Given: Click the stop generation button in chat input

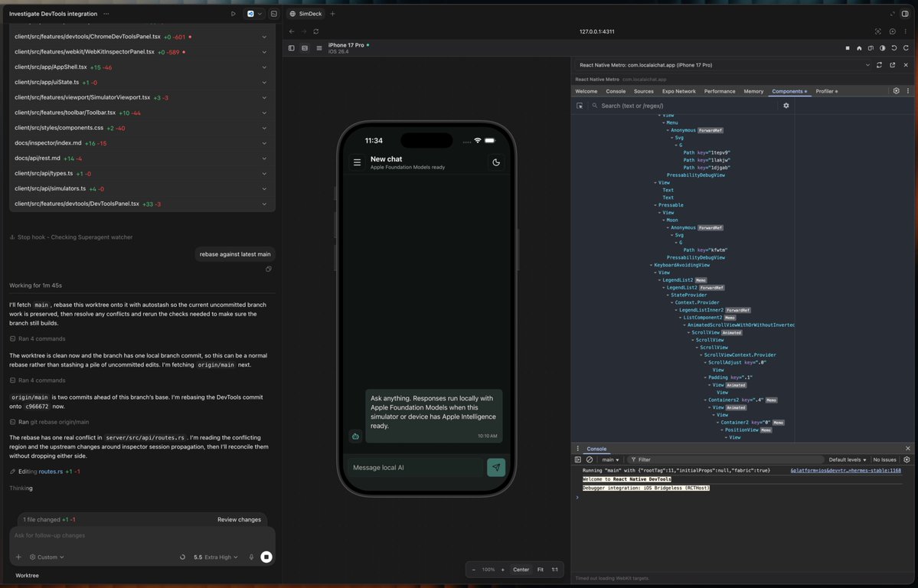Looking at the screenshot, I should 266,557.
